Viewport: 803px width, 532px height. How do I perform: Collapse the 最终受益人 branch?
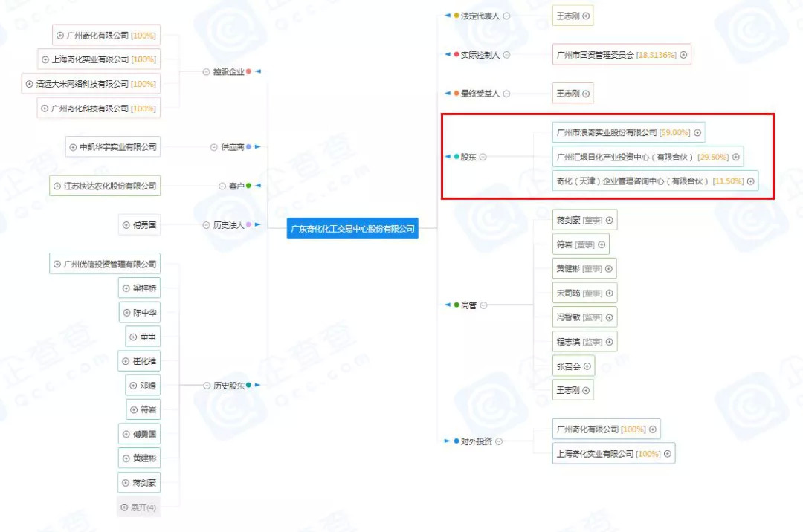point(506,94)
